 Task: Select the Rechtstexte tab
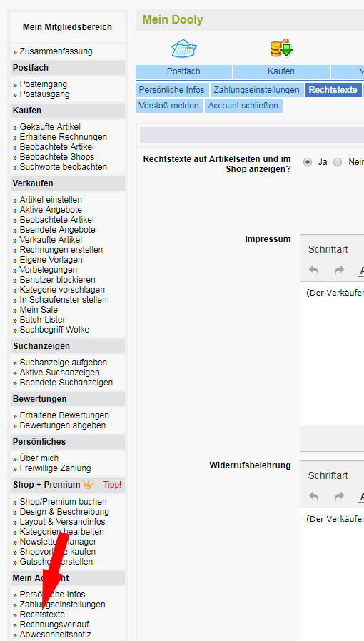click(x=333, y=89)
